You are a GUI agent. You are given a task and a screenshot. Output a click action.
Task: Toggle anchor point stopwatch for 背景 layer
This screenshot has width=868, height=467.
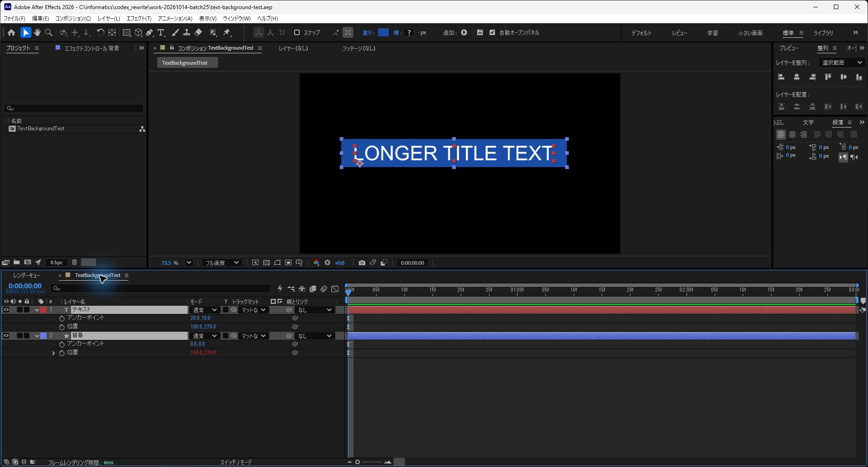[62, 344]
